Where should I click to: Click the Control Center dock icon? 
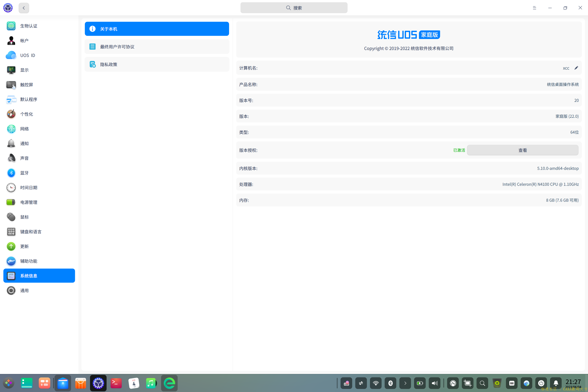tap(98, 383)
